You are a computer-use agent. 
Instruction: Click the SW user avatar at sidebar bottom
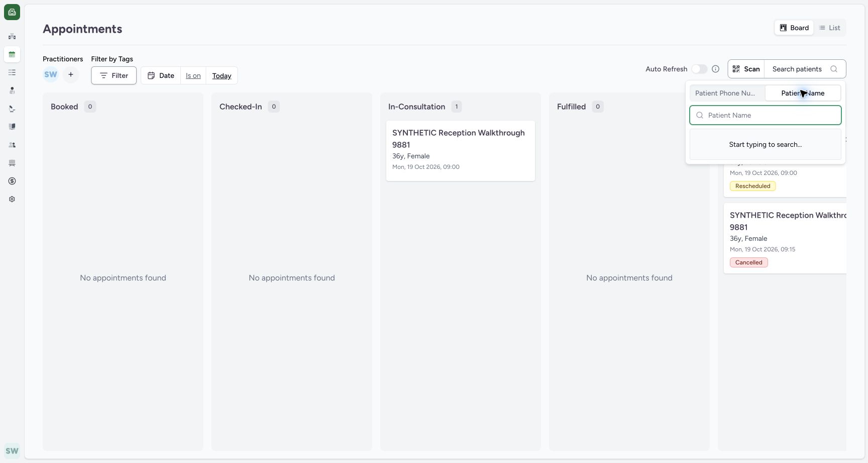(12, 451)
